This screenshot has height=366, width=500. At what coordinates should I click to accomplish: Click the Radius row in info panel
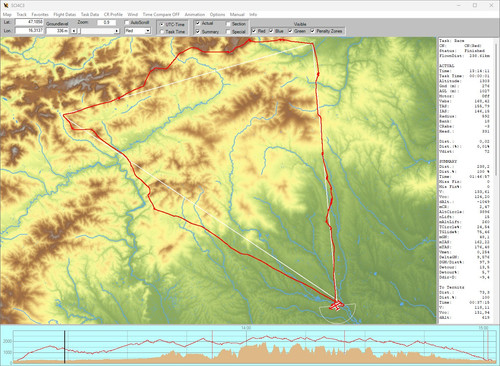click(x=465, y=116)
